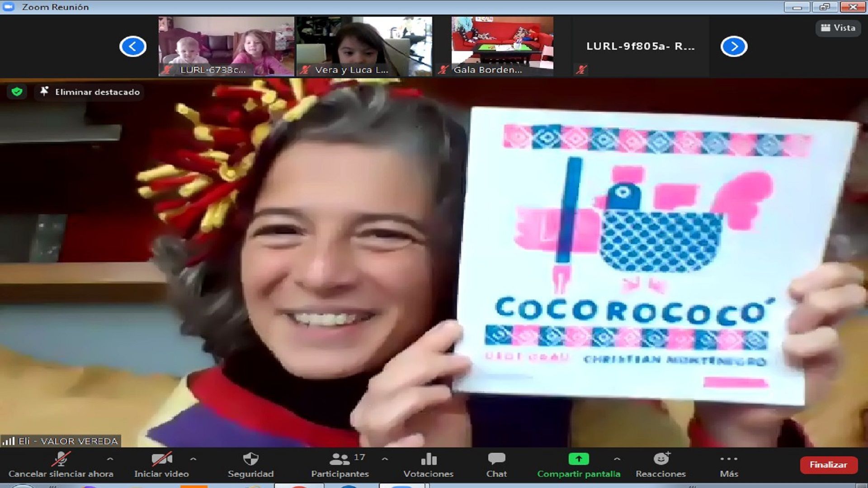Click the muted microphone icon on Vera y Luca
The width and height of the screenshot is (868, 488).
pos(305,70)
